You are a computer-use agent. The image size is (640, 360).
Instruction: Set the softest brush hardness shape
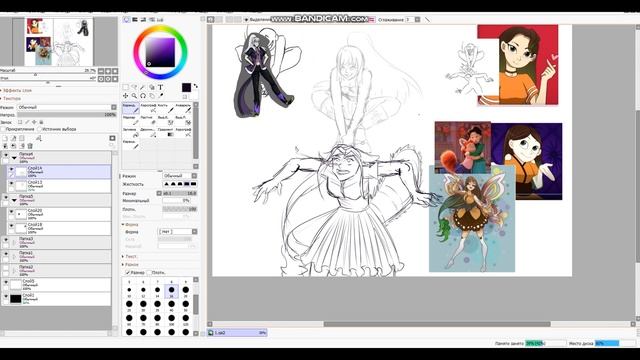point(166,184)
